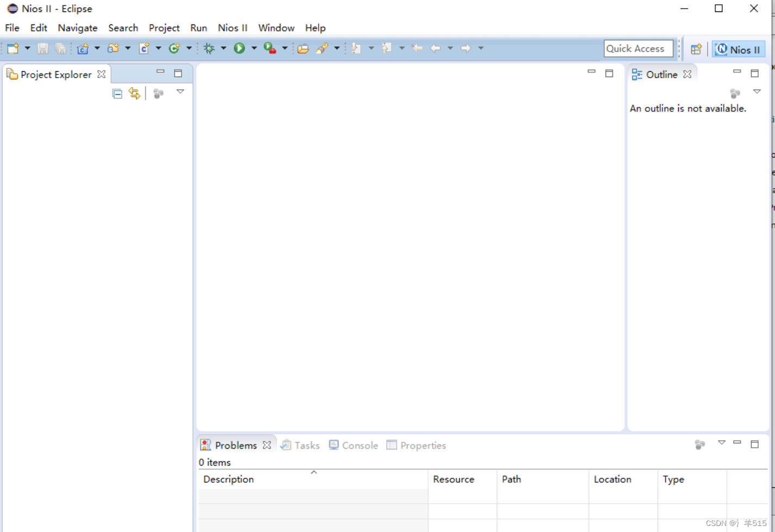The width and height of the screenshot is (775, 532).
Task: Switch to the Console tab
Action: point(353,445)
